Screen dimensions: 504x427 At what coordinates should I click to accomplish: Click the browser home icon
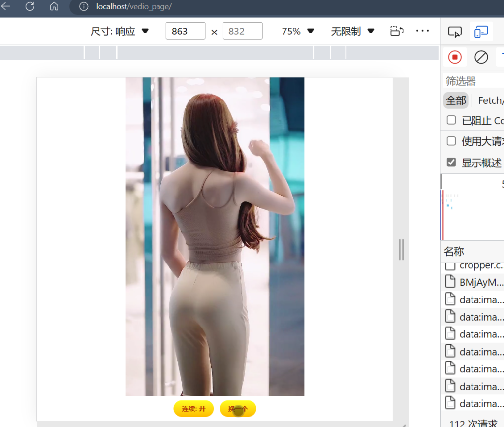click(53, 7)
